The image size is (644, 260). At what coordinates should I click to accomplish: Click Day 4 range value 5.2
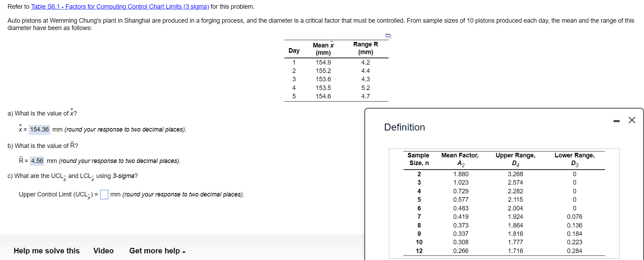coord(365,88)
